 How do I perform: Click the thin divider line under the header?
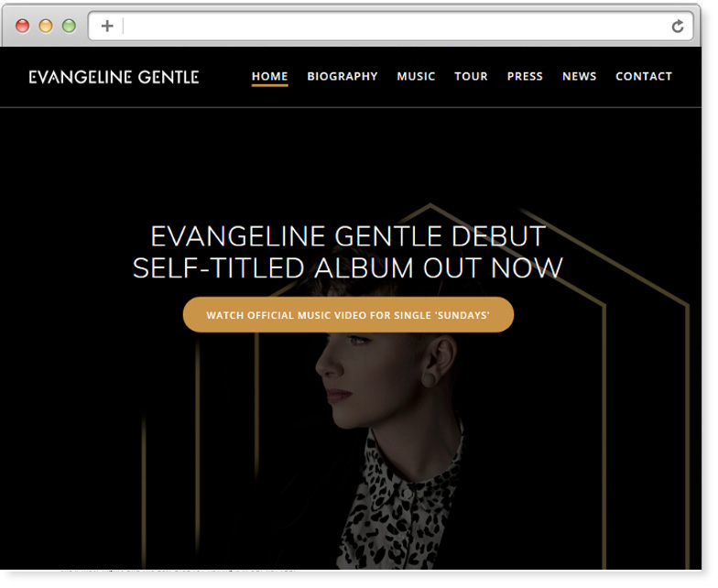click(350, 108)
